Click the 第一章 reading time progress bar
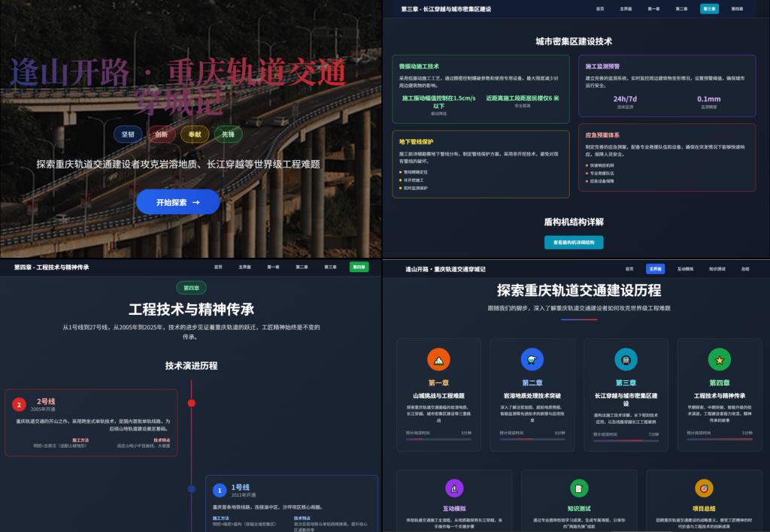Screen dimensions: 770x532 [x=438, y=439]
